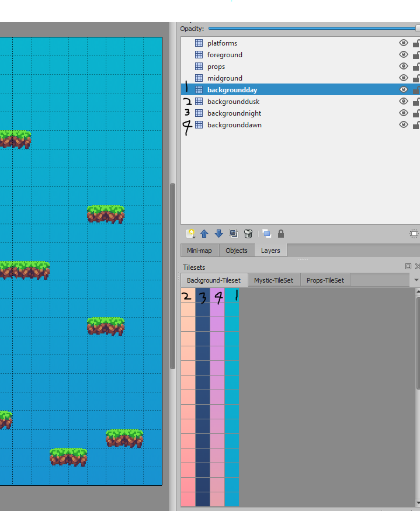The height and width of the screenshot is (511, 420).
Task: Select the backgrounddusk layer
Action: [233, 102]
